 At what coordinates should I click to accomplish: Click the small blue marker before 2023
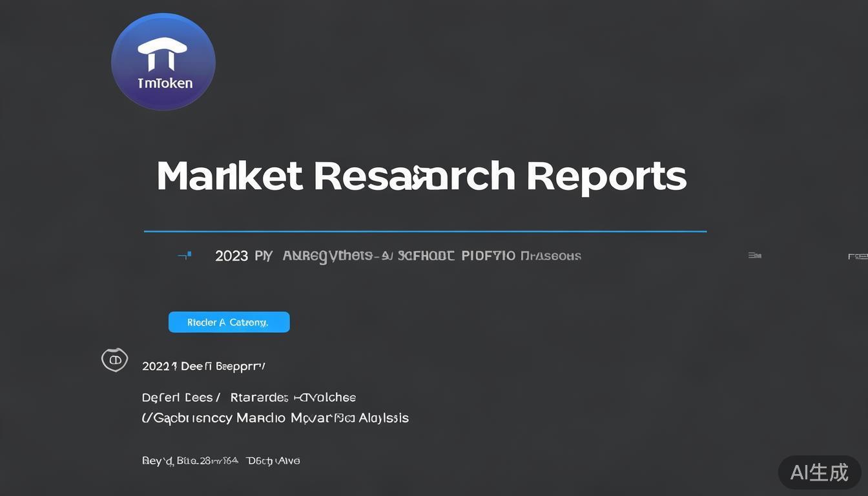pyautogui.click(x=184, y=256)
